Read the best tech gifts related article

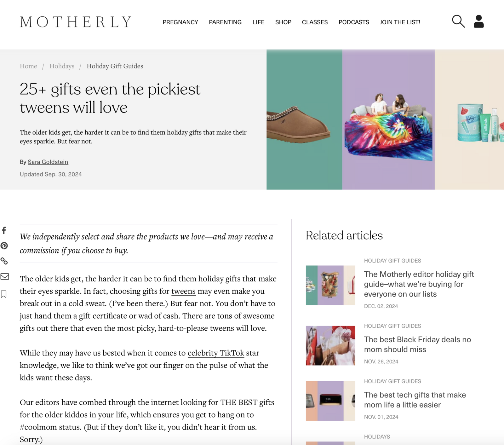click(x=415, y=400)
